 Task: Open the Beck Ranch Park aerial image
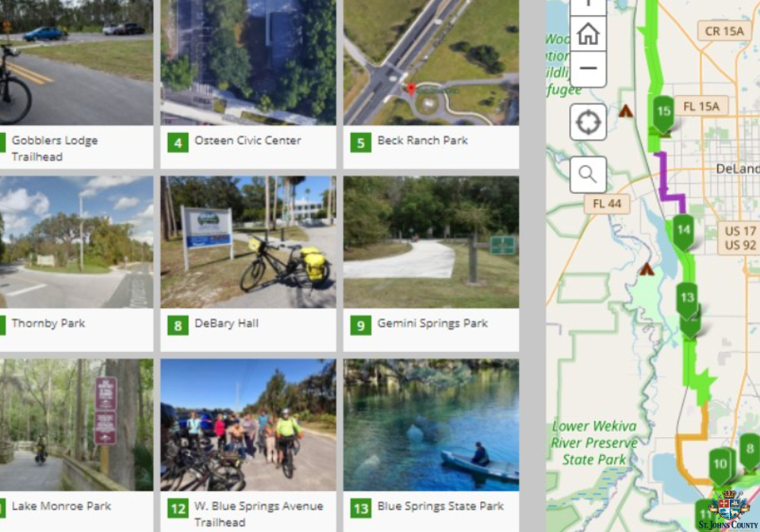click(431, 62)
